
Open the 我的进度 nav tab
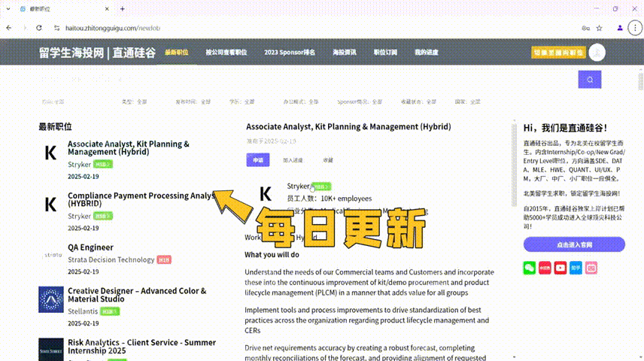tap(427, 52)
